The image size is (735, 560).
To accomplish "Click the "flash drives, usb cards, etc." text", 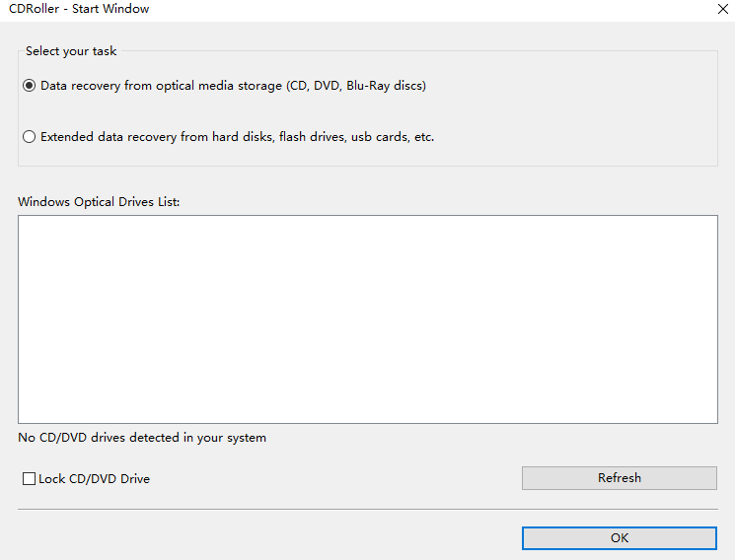I will coord(357,137).
